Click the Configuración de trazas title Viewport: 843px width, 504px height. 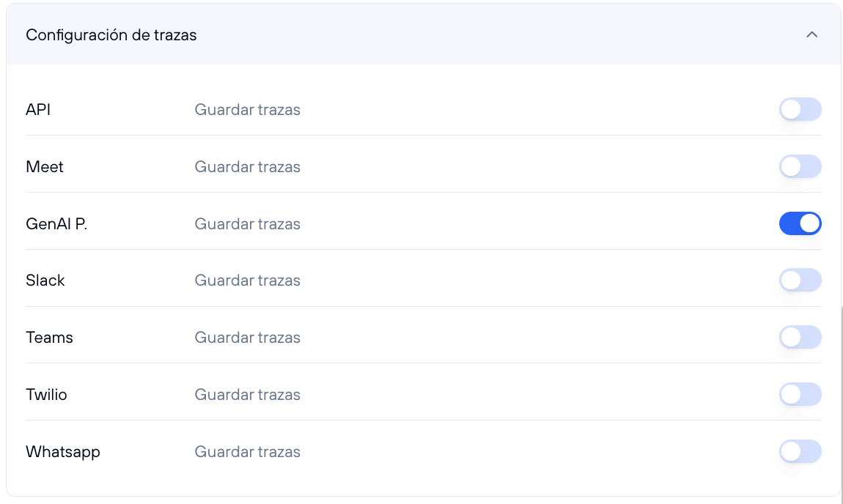tap(111, 35)
